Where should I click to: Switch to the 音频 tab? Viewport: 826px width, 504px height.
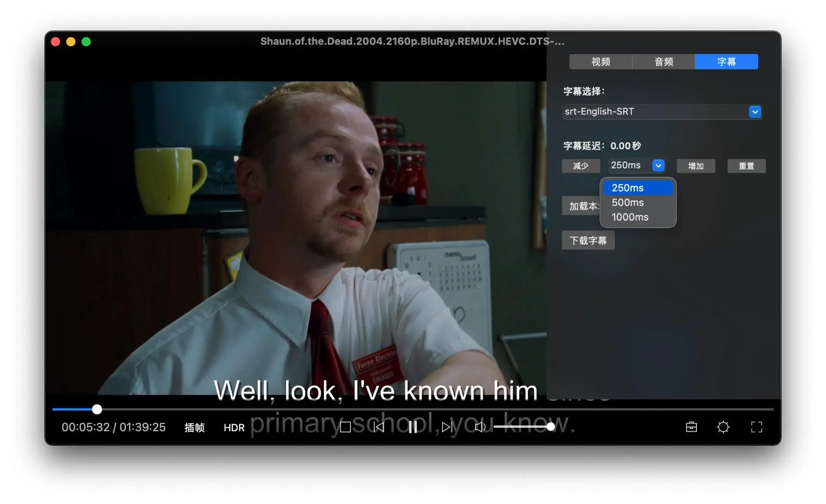click(664, 62)
